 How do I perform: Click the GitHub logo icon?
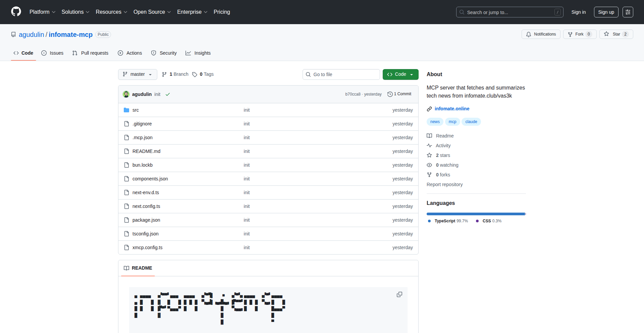(x=16, y=12)
